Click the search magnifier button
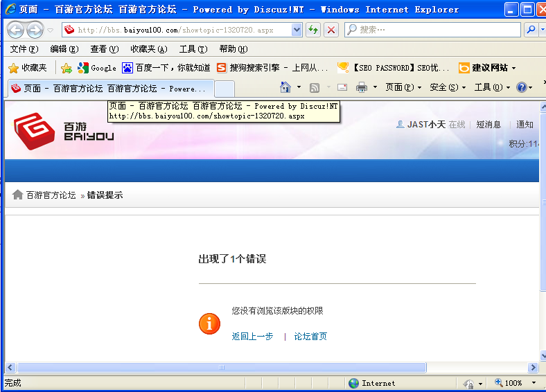 pos(531,30)
